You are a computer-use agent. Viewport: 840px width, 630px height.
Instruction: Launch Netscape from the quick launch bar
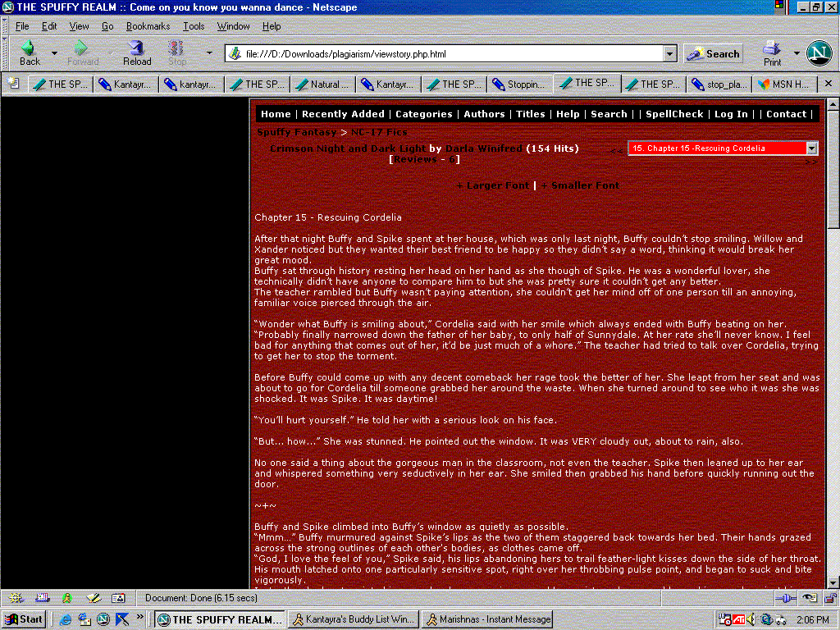point(103,620)
